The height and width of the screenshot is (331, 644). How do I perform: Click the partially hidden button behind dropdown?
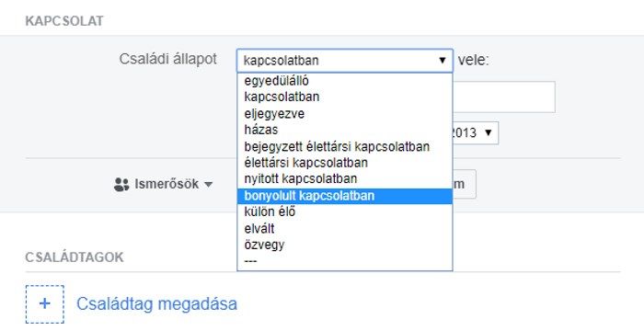point(465,184)
